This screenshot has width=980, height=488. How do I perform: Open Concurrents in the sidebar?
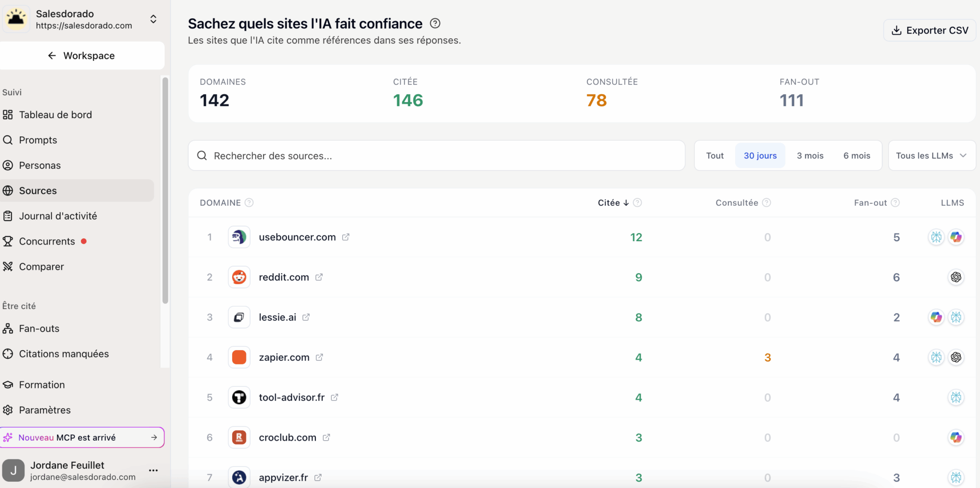coord(47,241)
